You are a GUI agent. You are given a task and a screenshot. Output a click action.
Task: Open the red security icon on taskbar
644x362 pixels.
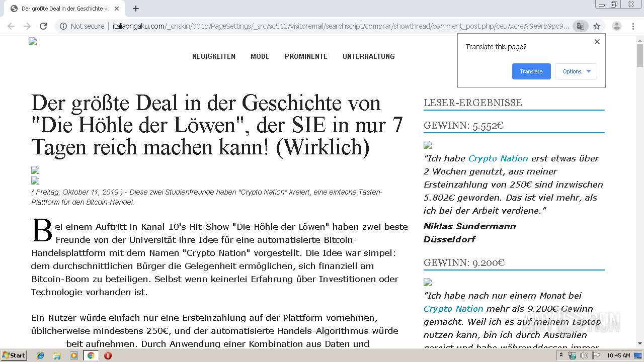(108, 355)
